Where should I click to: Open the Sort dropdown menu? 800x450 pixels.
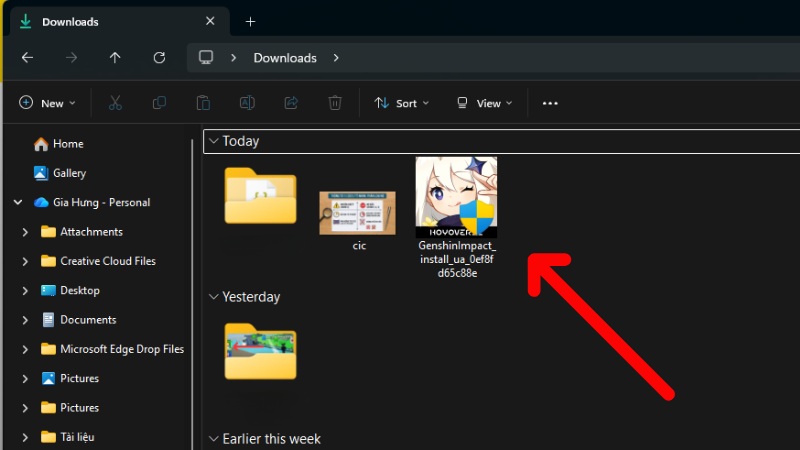(x=401, y=103)
